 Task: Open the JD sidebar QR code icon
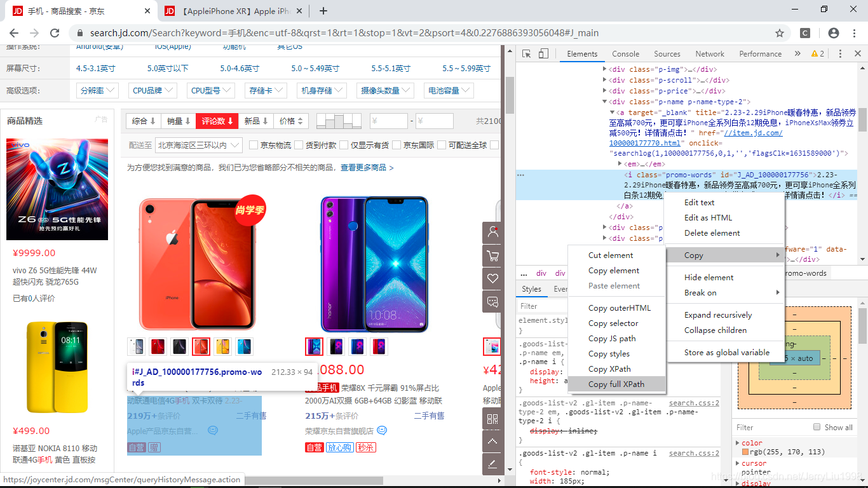click(492, 419)
